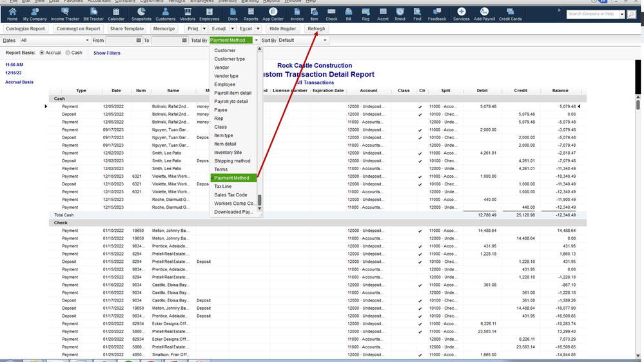This screenshot has height=362, width=644.
Task: Open Bill icon in toolbar
Action: pyautogui.click(x=349, y=14)
